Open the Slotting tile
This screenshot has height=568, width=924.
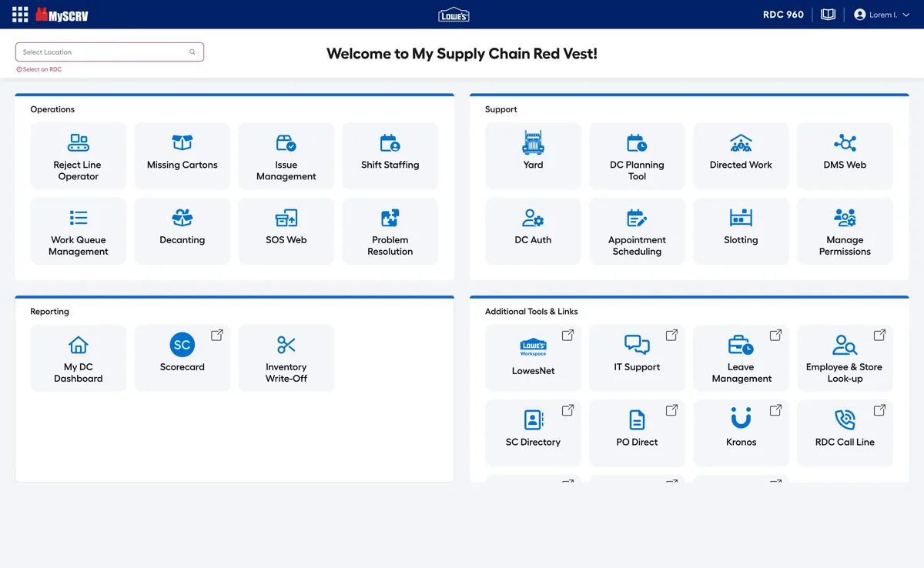(741, 231)
